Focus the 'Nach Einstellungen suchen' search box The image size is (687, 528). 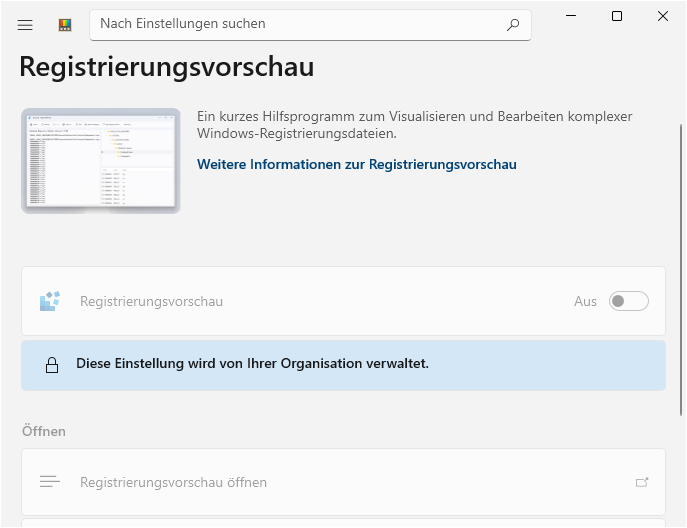[x=310, y=25]
